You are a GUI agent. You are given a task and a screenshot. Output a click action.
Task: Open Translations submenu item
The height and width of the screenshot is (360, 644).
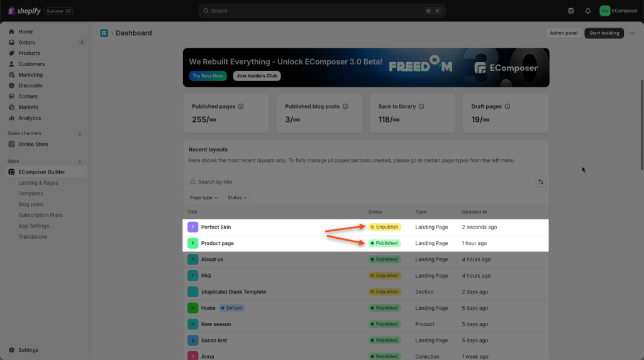(33, 237)
